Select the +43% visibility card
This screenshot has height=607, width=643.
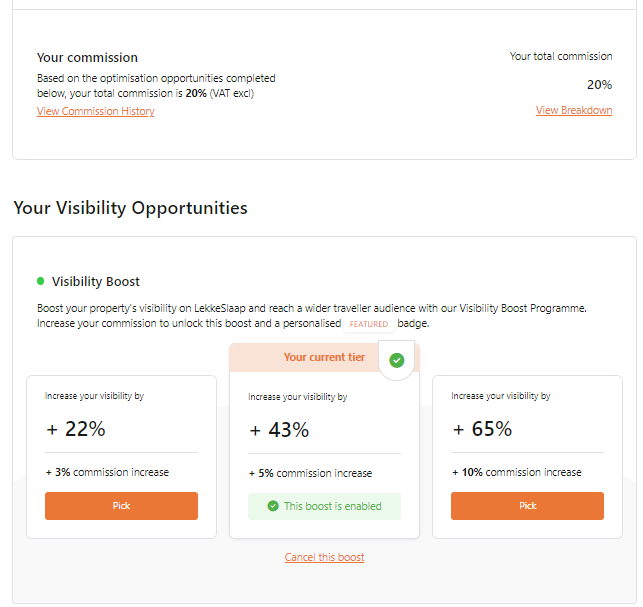(324, 455)
